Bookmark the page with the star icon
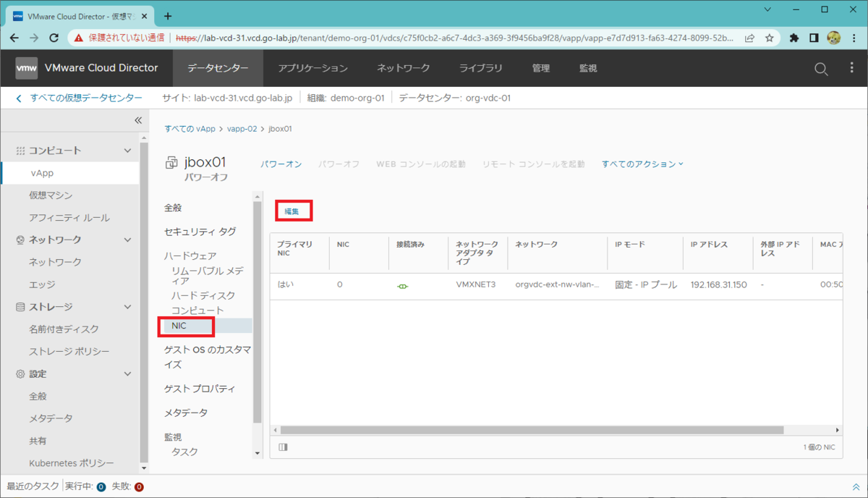This screenshot has width=868, height=498. click(769, 38)
